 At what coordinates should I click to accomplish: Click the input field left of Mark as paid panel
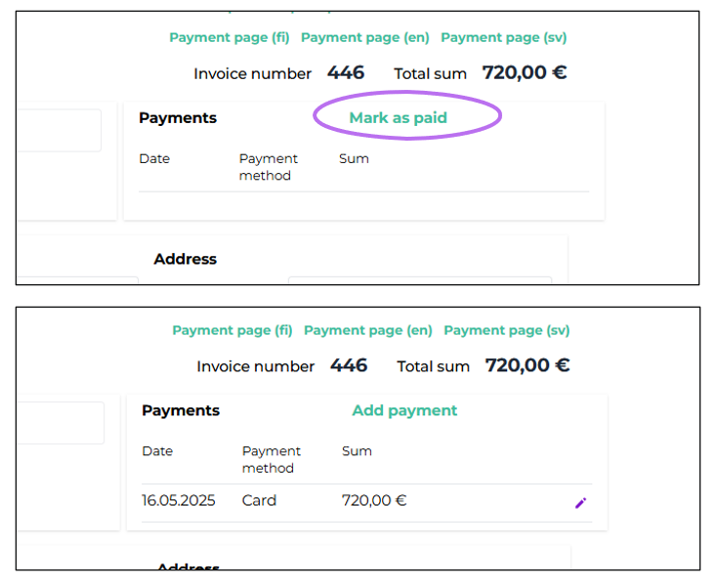(59, 130)
